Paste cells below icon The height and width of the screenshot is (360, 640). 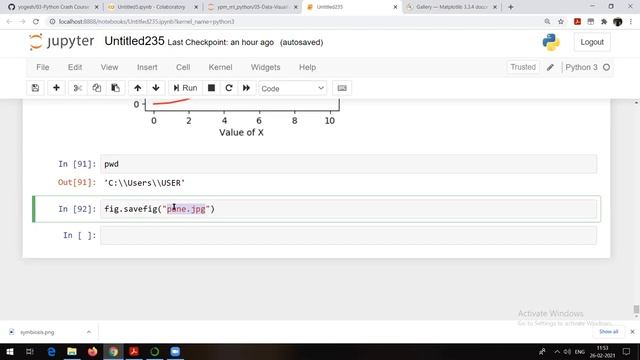coord(116,88)
